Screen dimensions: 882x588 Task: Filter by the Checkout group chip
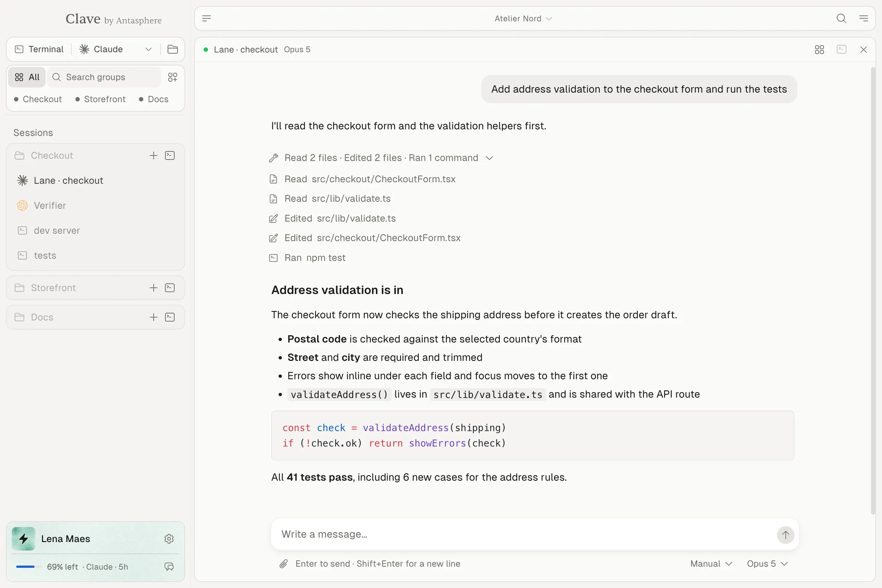click(38, 99)
